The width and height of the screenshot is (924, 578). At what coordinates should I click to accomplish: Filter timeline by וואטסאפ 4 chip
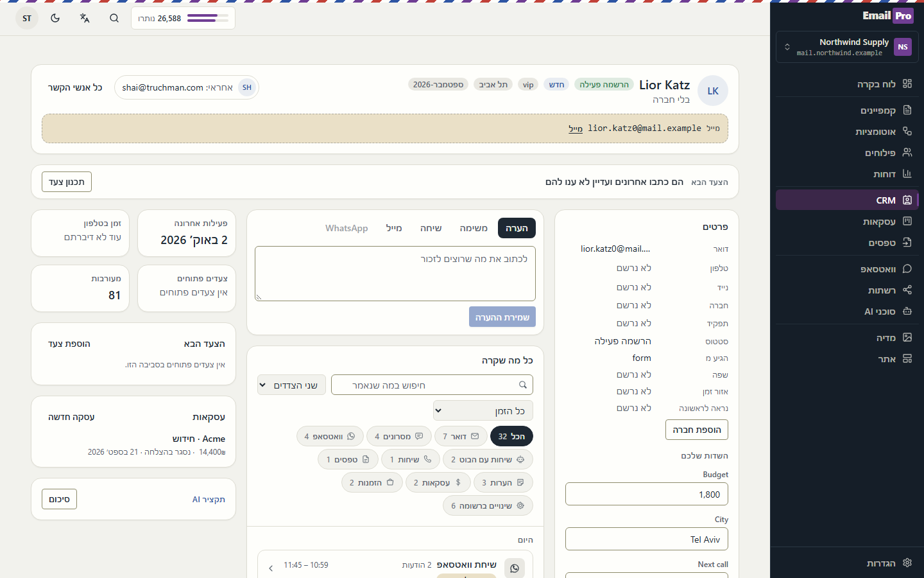pos(330,436)
